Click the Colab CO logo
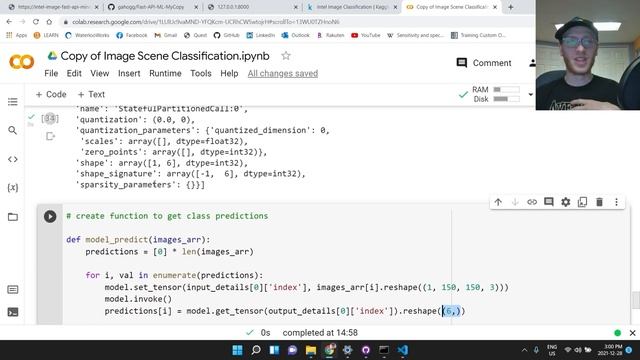Viewport: 640px width, 360px height. (21, 62)
